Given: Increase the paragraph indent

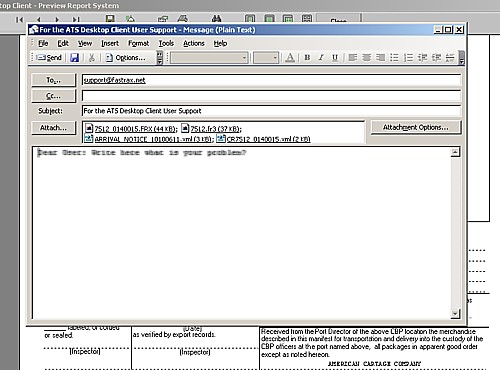Looking at the screenshot, I should [x=436, y=58].
